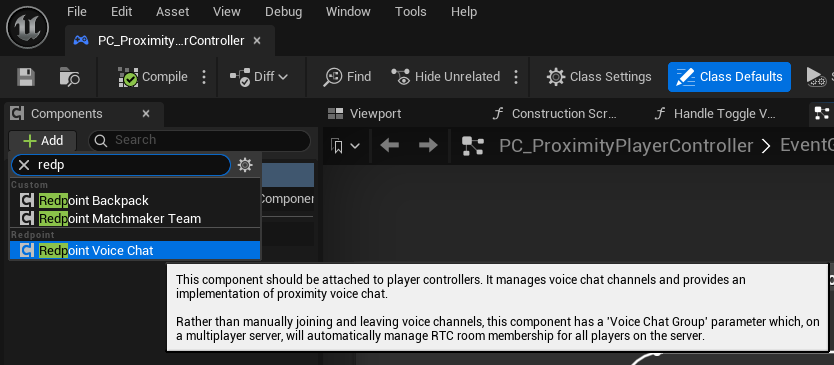Image resolution: width=834 pixels, height=365 pixels.
Task: Focus the Components Search field
Action: click(199, 140)
